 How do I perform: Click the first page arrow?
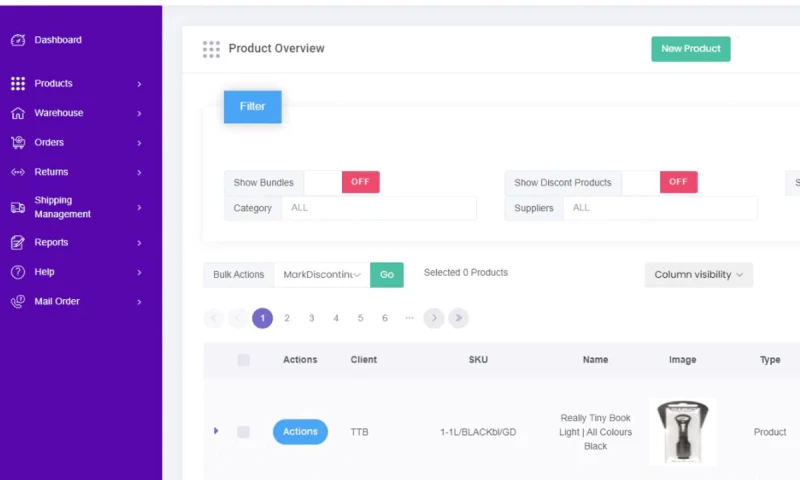(213, 318)
